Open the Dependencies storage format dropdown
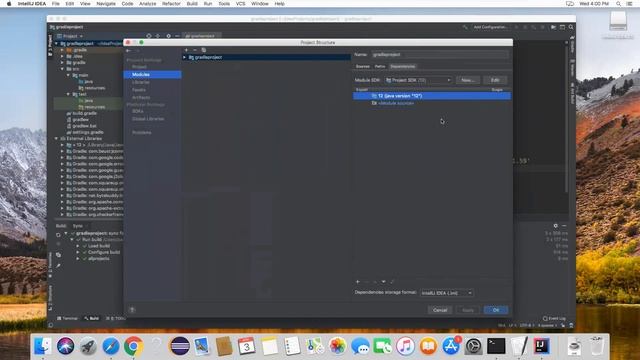 pos(447,293)
